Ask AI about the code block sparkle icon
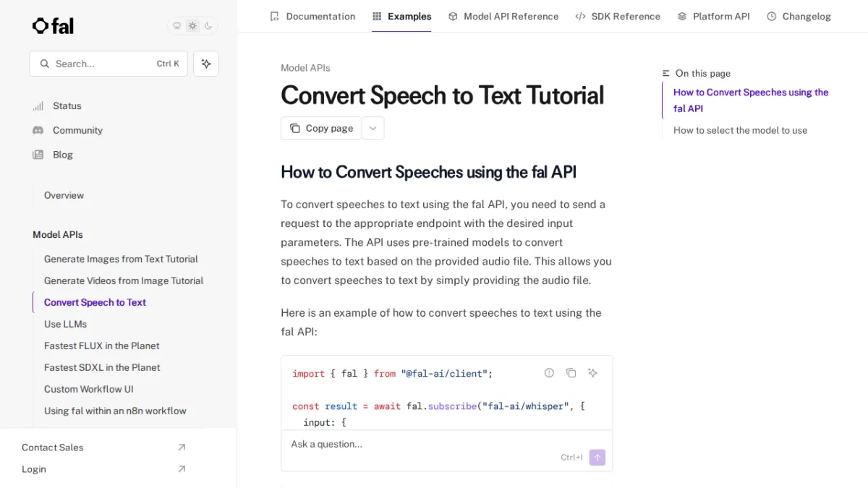868x488 pixels. tap(592, 373)
